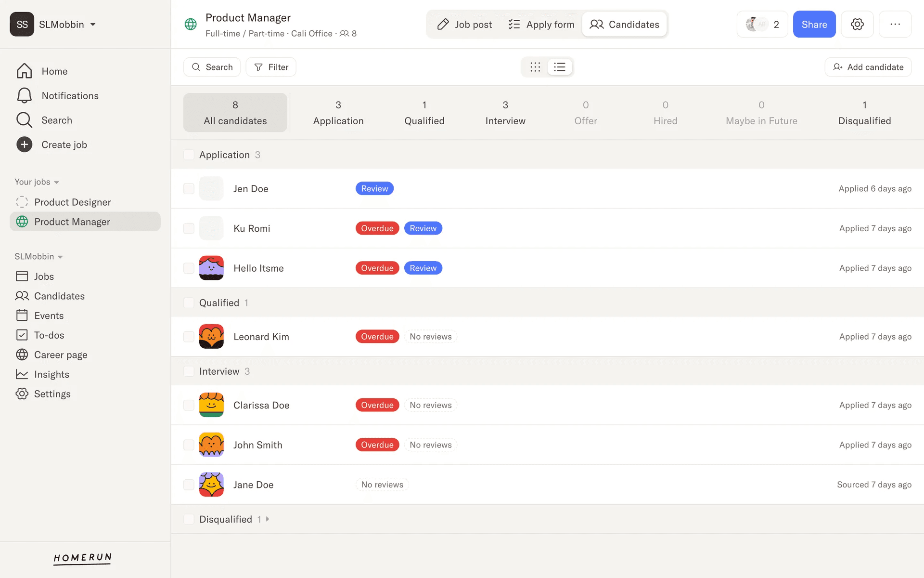The image size is (924, 578).
Task: Switch to grid view icon
Action: [x=535, y=67]
